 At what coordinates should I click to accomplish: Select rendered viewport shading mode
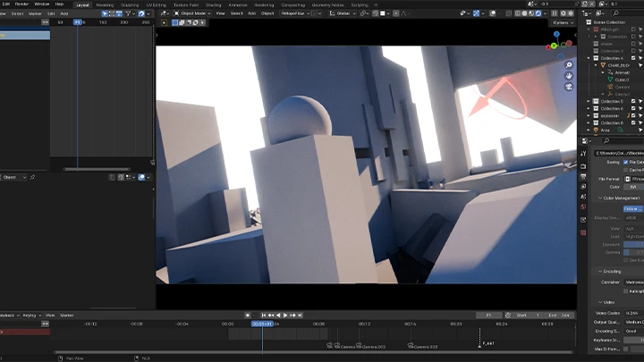pos(538,13)
